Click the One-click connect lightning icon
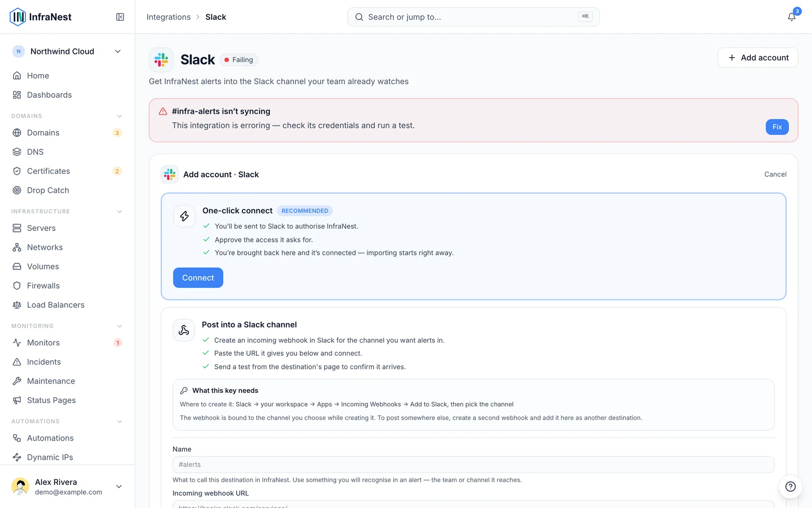Screen dimensions: 812x508 pyautogui.click(x=184, y=216)
